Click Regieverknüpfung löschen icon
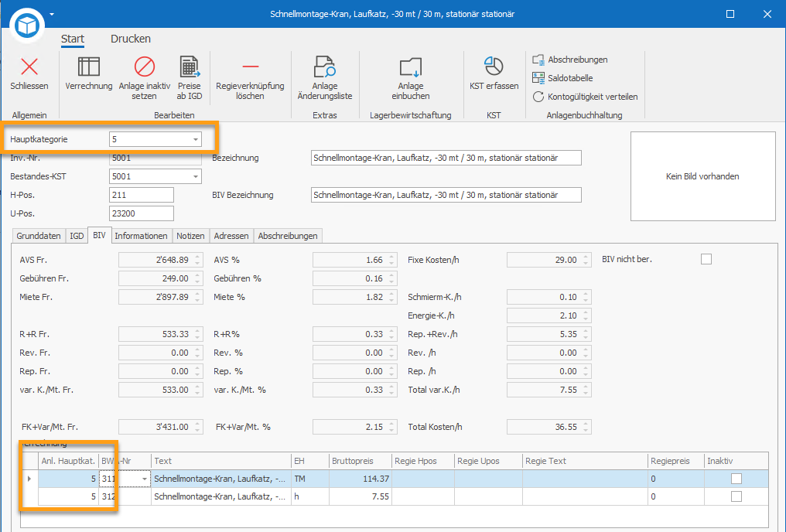 pos(250,66)
